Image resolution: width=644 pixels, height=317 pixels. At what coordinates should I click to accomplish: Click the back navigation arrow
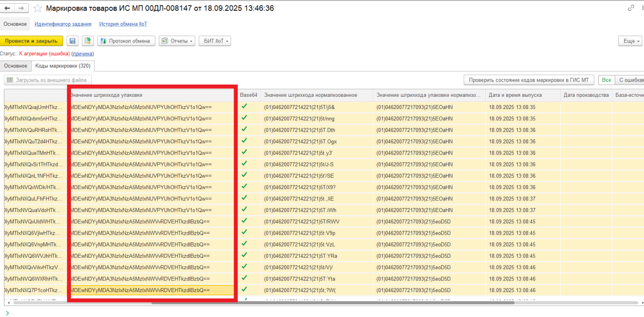(7, 8)
